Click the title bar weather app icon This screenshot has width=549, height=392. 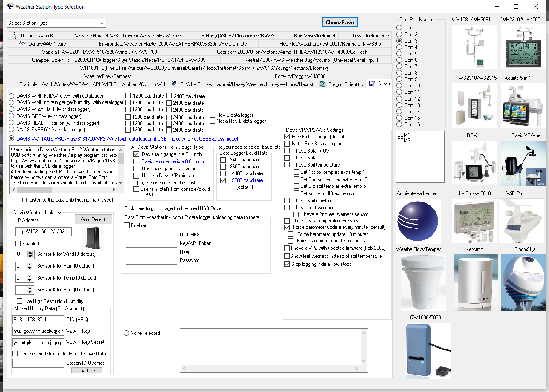10,6
